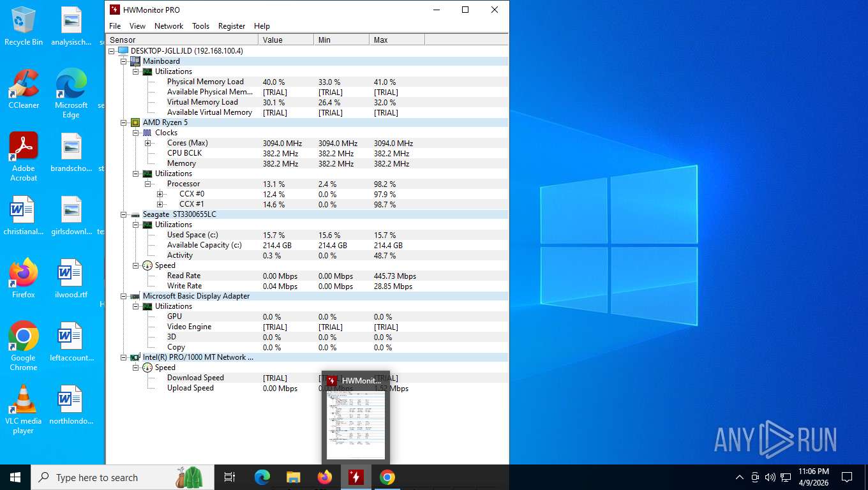Open the Help menu
This screenshot has width=868, height=490.
tap(262, 26)
